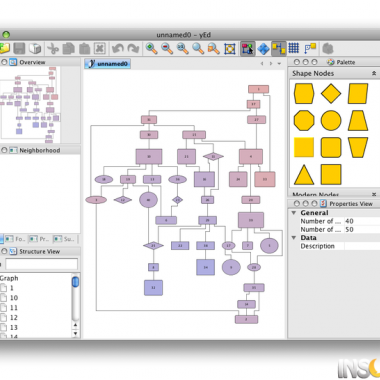Click the Zoom In magnifier icon
The image size is (380, 380).
click(x=151, y=49)
